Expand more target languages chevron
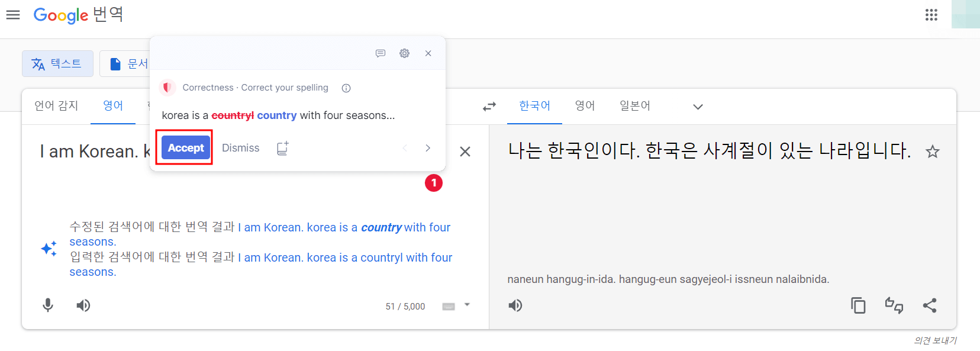 coord(698,107)
